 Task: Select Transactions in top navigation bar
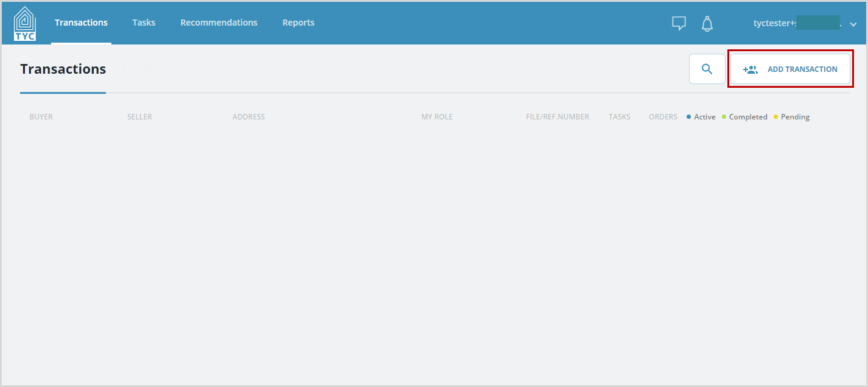(81, 23)
